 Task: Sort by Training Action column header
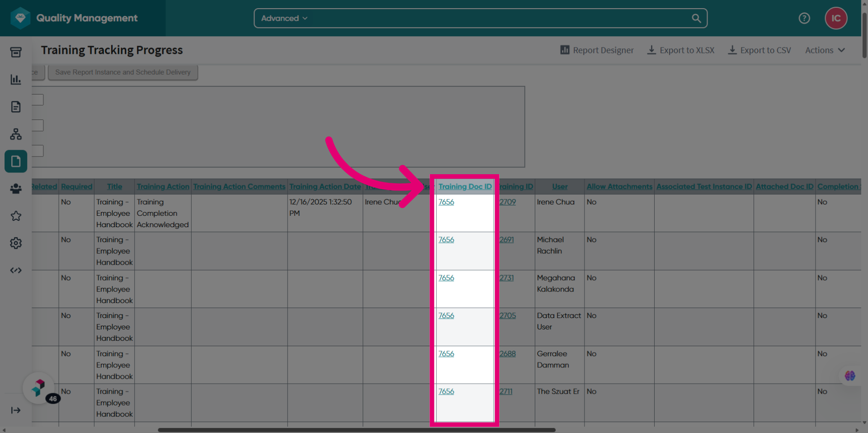pyautogui.click(x=163, y=186)
